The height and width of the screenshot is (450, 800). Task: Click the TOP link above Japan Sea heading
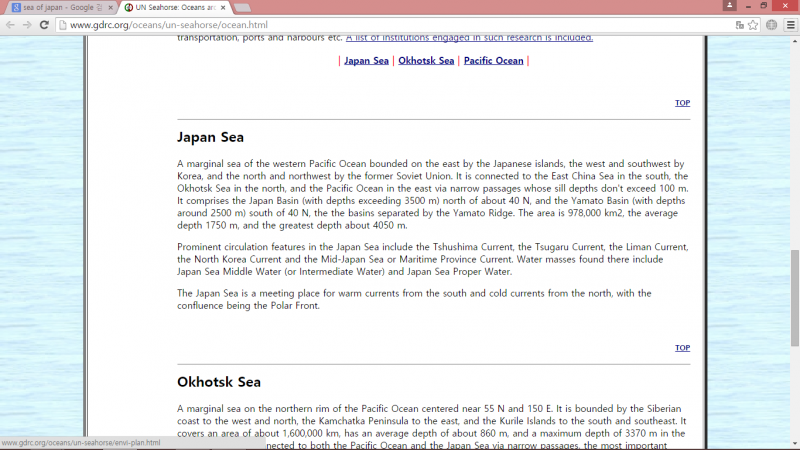pyautogui.click(x=682, y=103)
